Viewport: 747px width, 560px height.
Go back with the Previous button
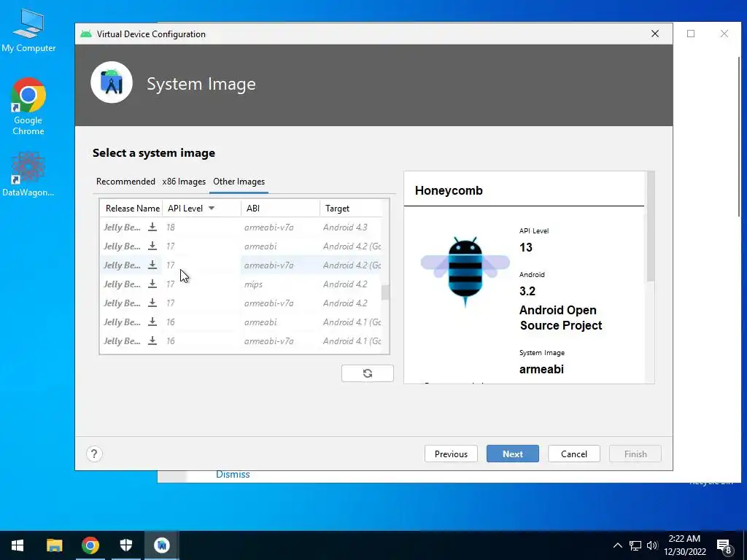coord(451,454)
